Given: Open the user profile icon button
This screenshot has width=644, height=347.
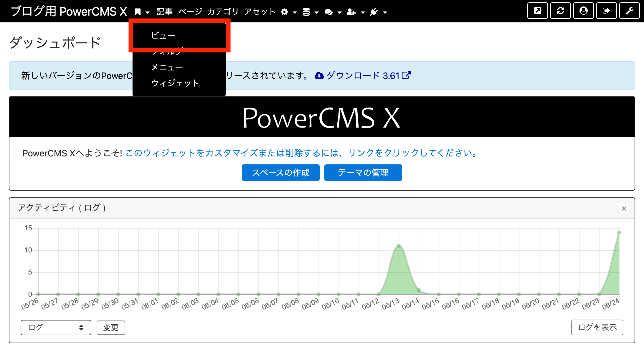Looking at the screenshot, I should click(584, 11).
